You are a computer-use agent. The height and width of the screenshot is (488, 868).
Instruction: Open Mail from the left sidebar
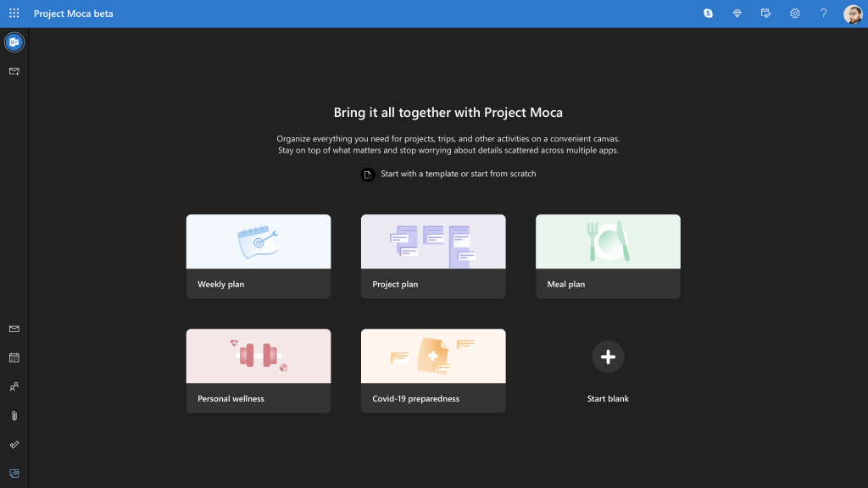coord(14,329)
